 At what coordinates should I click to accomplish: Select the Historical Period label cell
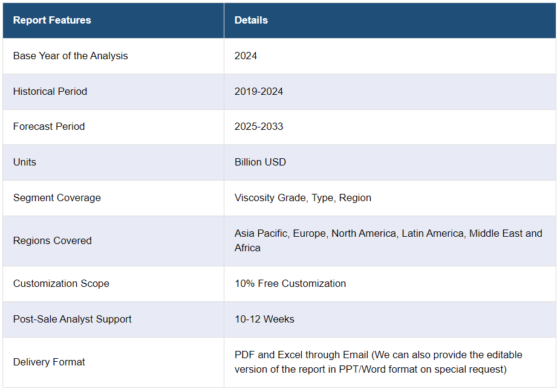(x=50, y=92)
